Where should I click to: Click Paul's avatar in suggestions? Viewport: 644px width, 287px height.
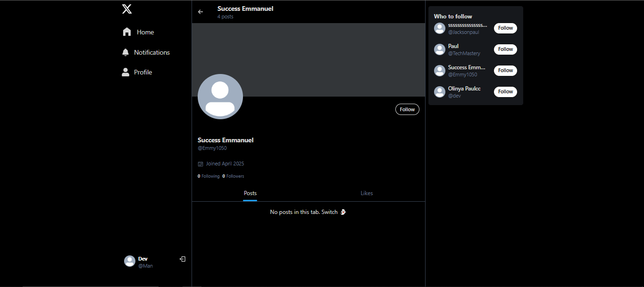(x=440, y=49)
